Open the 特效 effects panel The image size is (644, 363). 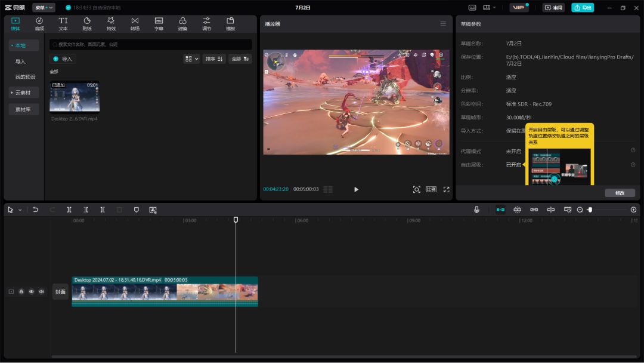111,24
